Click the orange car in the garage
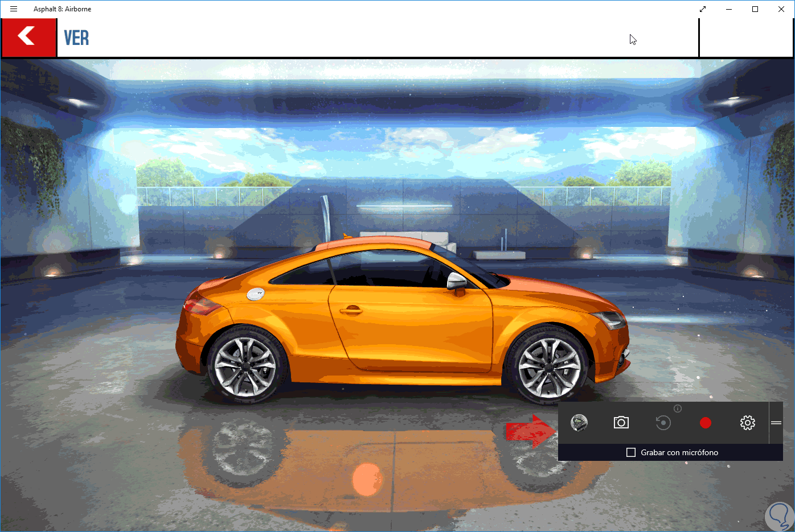 [403, 319]
